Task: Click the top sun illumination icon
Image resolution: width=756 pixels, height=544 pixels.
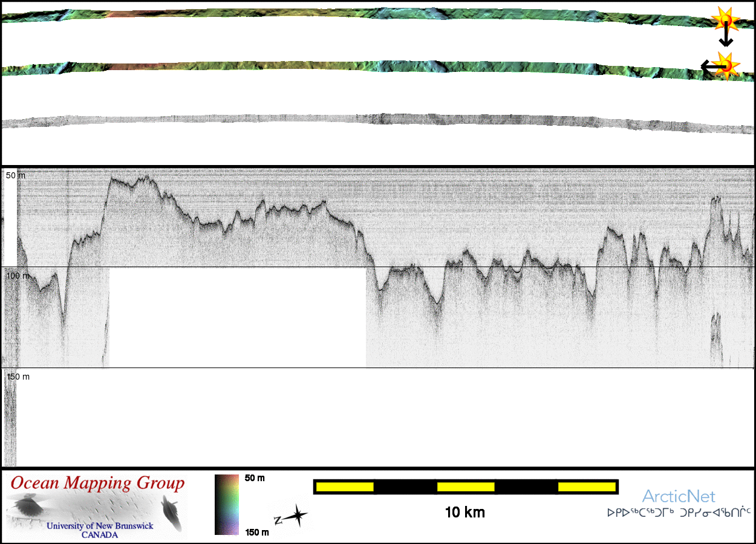Action: coord(725,20)
